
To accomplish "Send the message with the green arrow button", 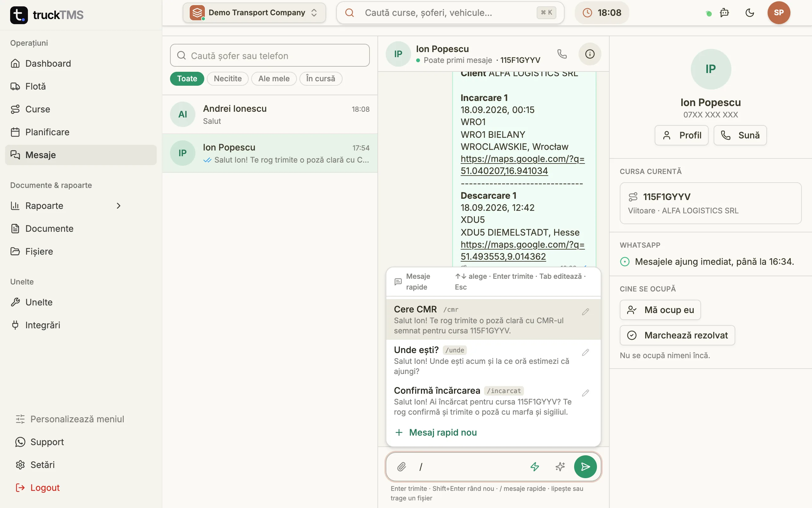I will point(585,467).
